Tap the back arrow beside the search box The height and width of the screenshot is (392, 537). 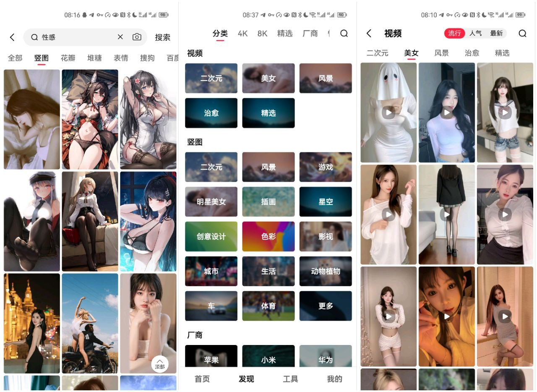click(x=12, y=37)
